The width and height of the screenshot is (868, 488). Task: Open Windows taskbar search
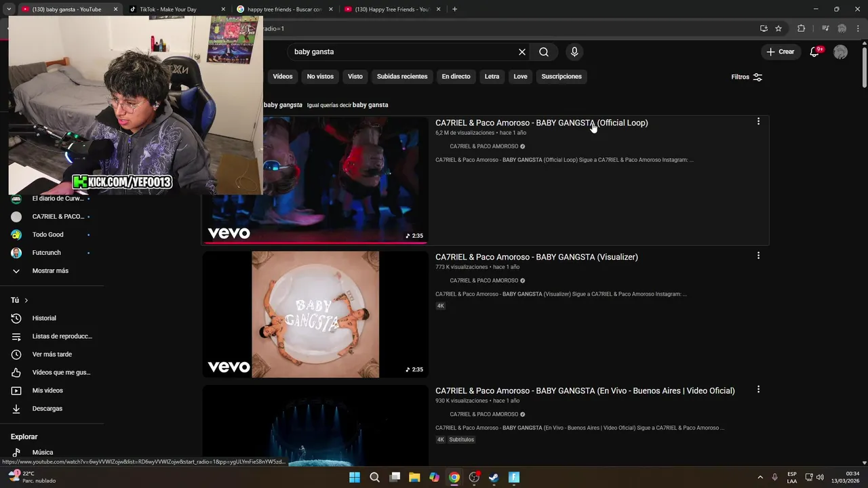click(x=374, y=477)
